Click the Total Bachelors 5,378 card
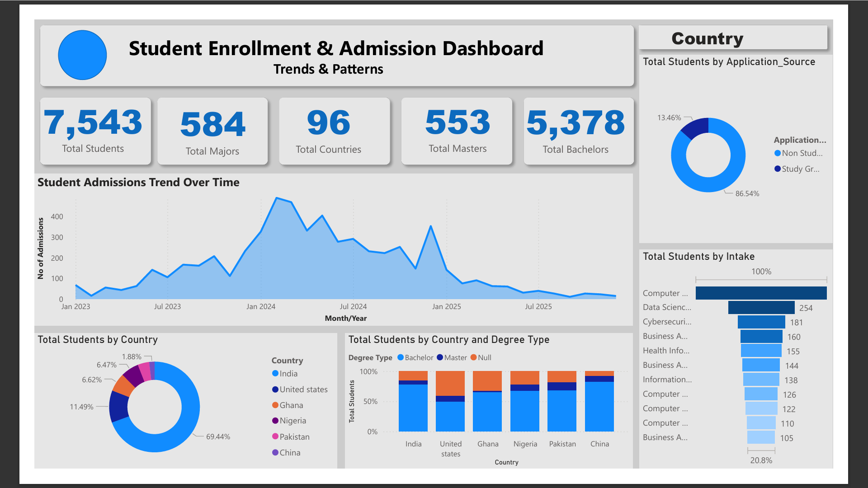Image resolution: width=868 pixels, height=488 pixels. [x=578, y=131]
